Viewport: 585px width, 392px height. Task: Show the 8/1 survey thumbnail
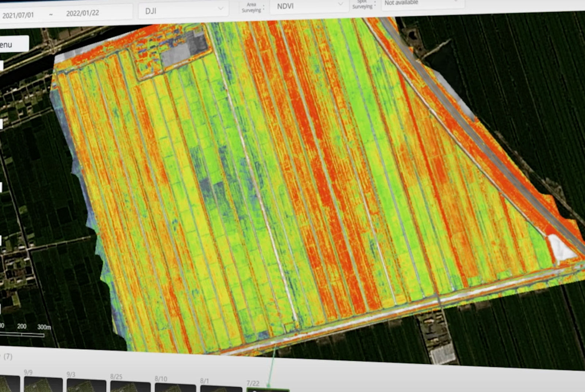pos(221,389)
